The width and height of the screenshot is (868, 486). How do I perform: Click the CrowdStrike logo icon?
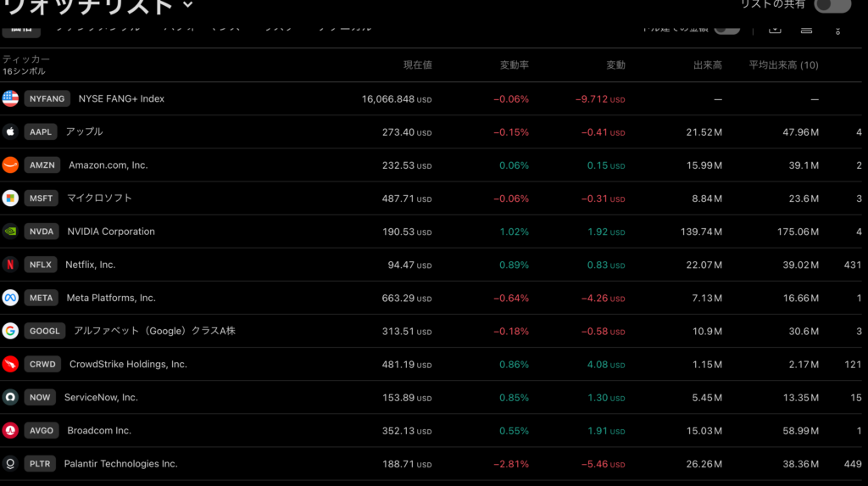[10, 364]
